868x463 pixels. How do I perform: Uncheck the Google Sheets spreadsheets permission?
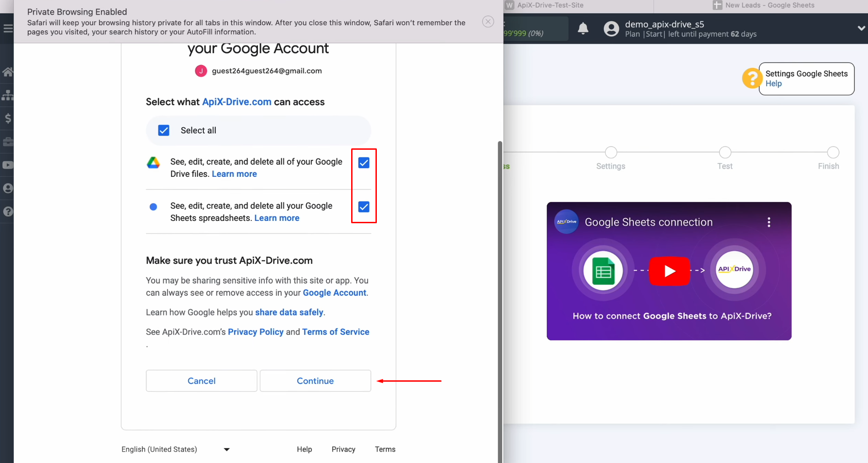click(364, 207)
